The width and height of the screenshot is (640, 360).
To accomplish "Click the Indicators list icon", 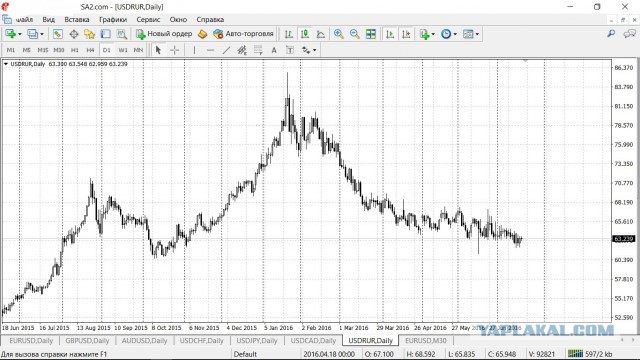I will [x=425, y=34].
